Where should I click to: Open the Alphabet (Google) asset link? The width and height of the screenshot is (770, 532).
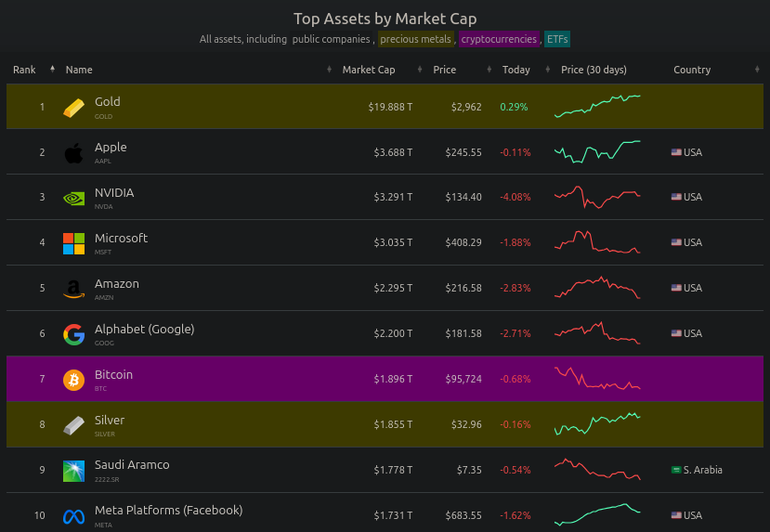(144, 330)
